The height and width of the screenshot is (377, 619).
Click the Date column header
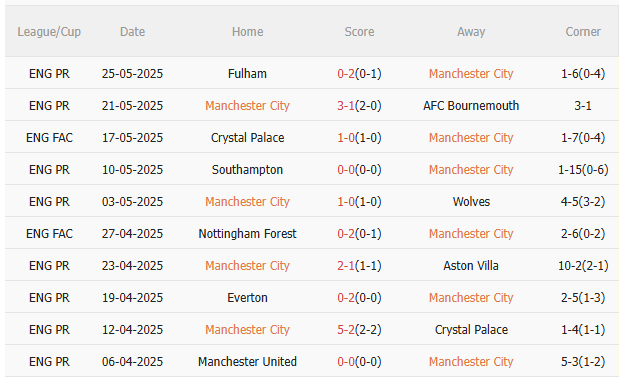tap(132, 32)
